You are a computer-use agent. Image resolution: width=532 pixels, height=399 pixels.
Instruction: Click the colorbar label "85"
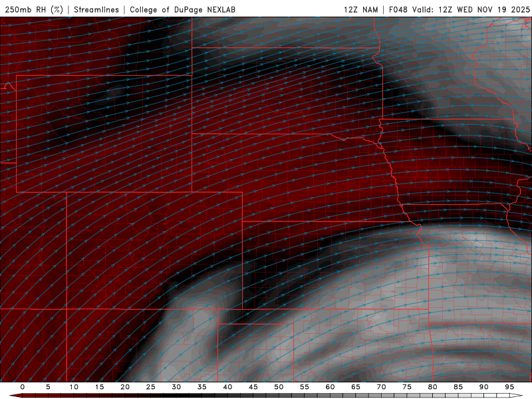(458, 387)
